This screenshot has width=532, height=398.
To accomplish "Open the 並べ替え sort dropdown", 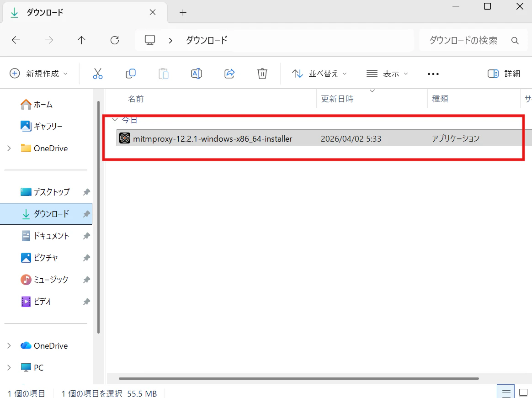I will coord(319,74).
